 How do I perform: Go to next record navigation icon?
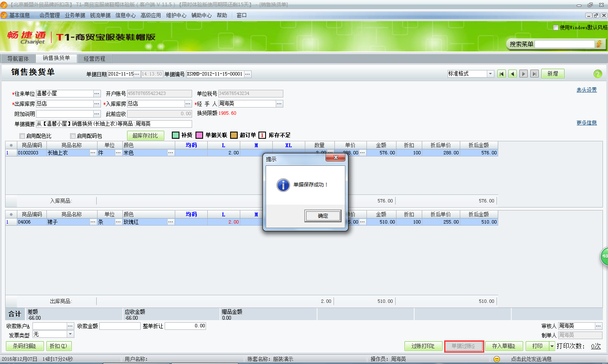[524, 74]
